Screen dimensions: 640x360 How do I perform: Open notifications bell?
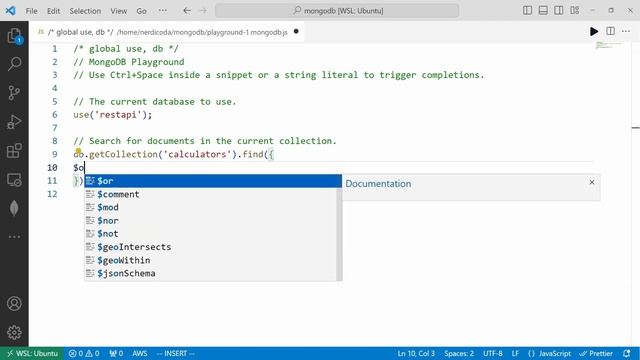point(627,353)
